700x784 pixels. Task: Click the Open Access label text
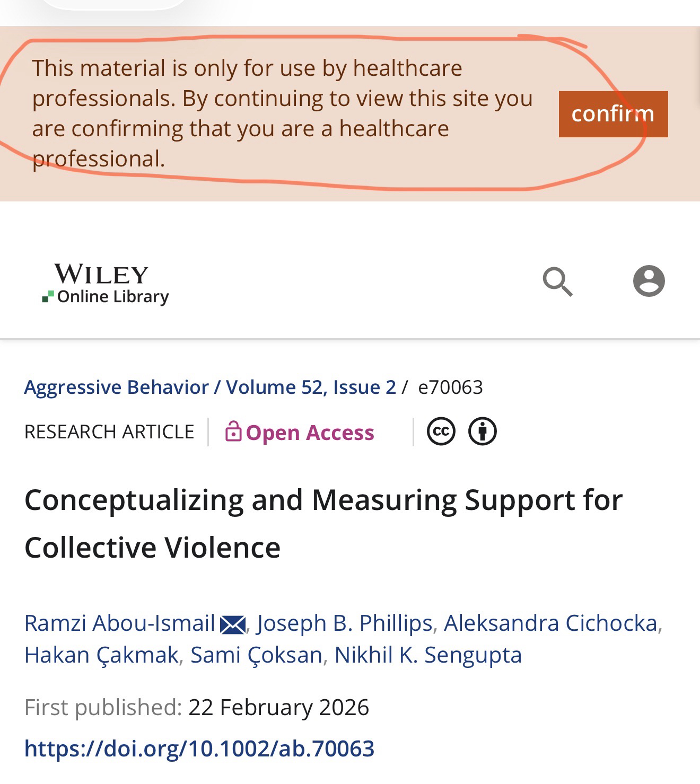coord(310,433)
